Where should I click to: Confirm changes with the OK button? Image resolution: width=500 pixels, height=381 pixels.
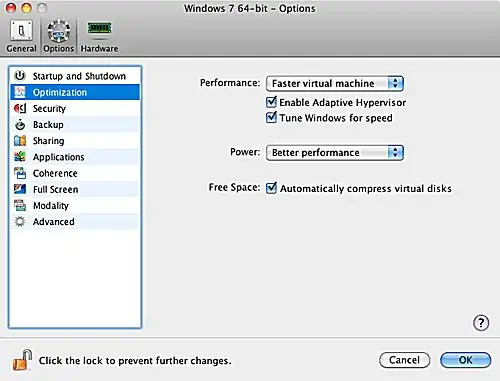pyautogui.click(x=465, y=360)
